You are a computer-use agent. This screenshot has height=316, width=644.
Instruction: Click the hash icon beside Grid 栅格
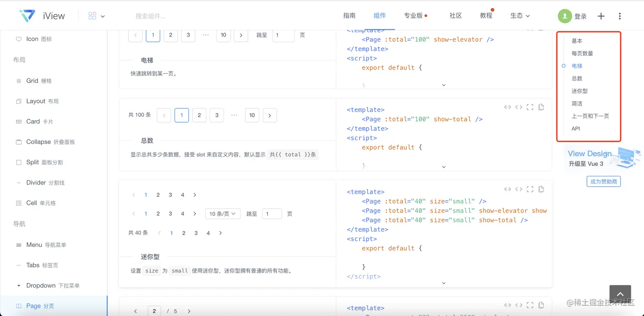click(19, 80)
